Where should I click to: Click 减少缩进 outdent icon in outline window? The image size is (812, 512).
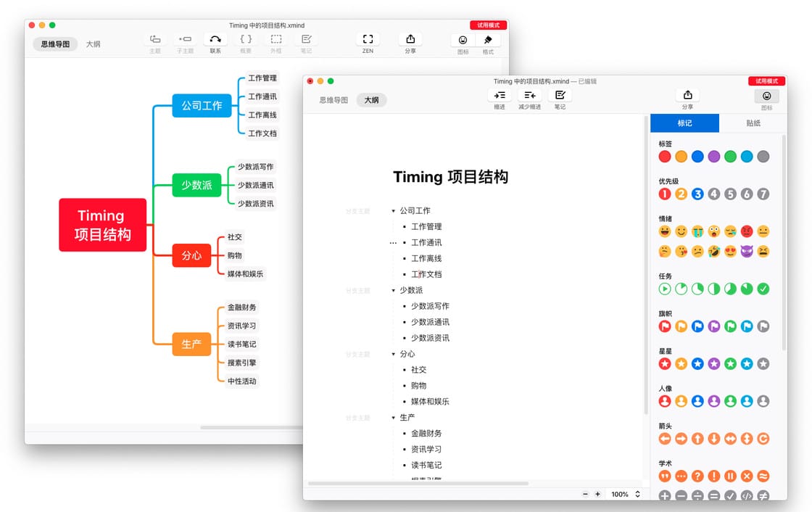tap(530, 95)
